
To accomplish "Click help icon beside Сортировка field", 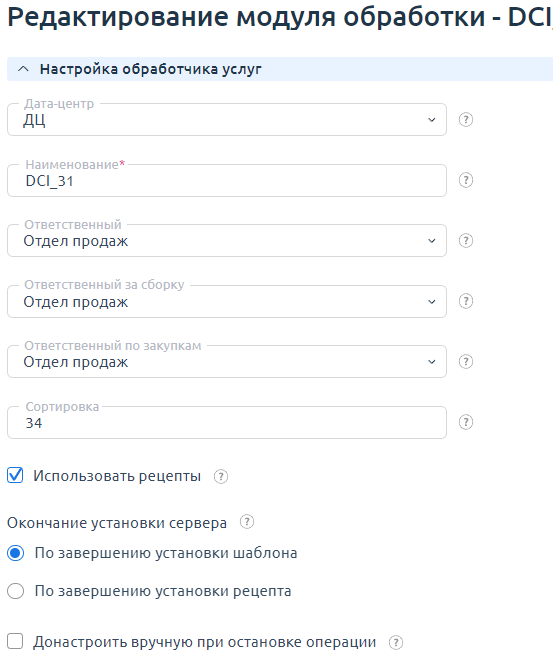I will point(465,423).
